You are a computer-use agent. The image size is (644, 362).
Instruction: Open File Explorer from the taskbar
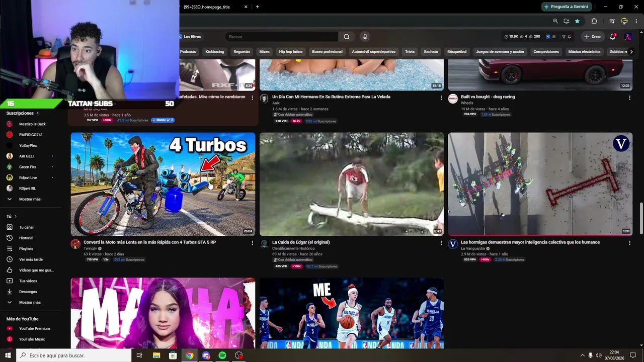tap(156, 355)
